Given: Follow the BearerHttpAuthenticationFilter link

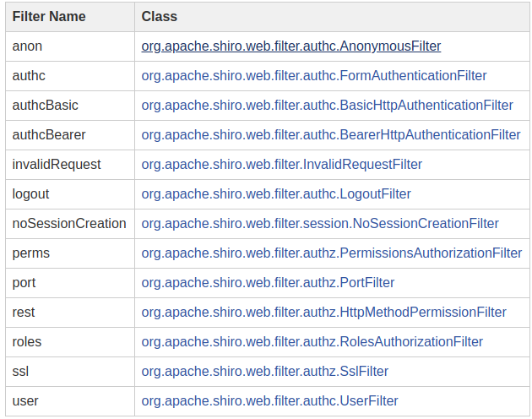Looking at the screenshot, I should pos(331,135).
